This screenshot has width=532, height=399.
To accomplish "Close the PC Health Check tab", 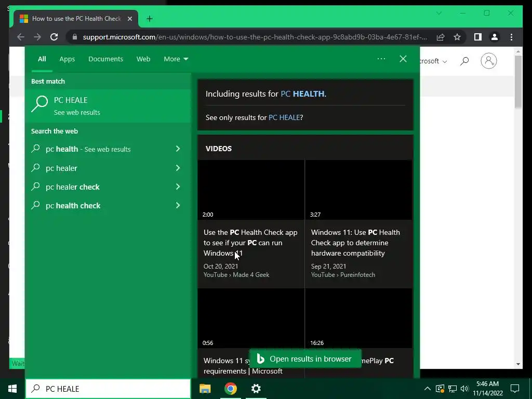I will (130, 19).
